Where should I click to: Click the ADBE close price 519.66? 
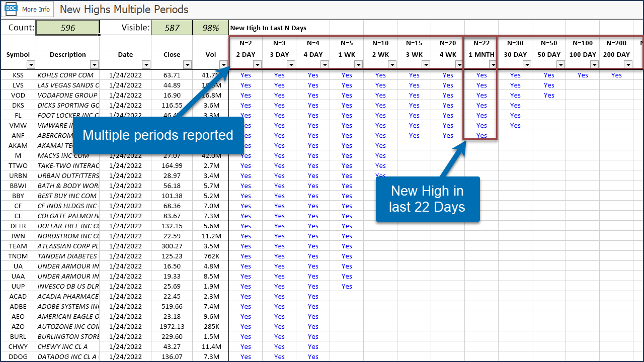pyautogui.click(x=172, y=307)
